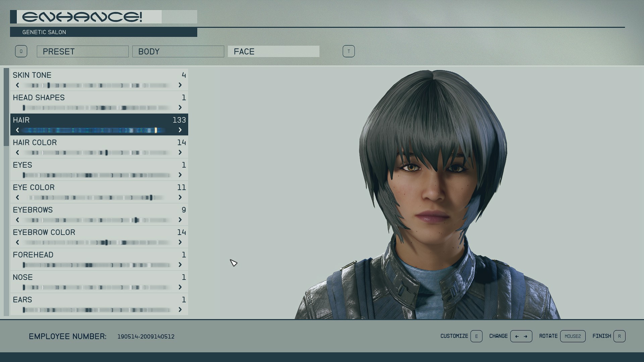644x362 pixels.
Task: Go to previous Hair style with left arrow
Action: pyautogui.click(x=17, y=130)
